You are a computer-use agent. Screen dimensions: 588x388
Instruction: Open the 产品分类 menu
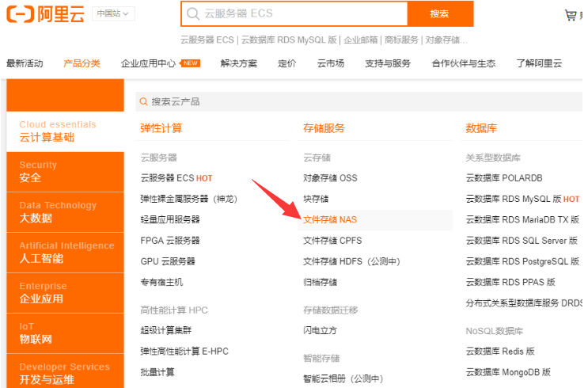click(82, 63)
